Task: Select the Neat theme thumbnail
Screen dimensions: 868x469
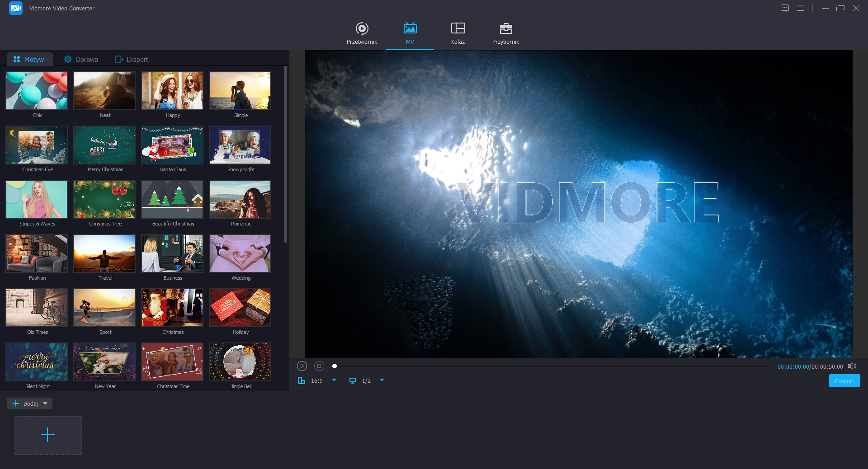Action: pos(104,91)
